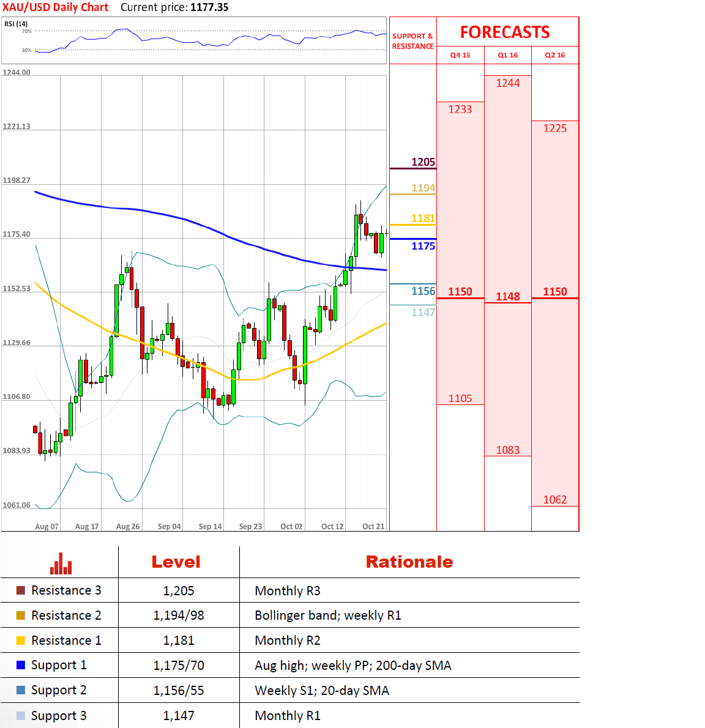705x728 pixels.
Task: Click the Level column header
Action: pyautogui.click(x=176, y=562)
